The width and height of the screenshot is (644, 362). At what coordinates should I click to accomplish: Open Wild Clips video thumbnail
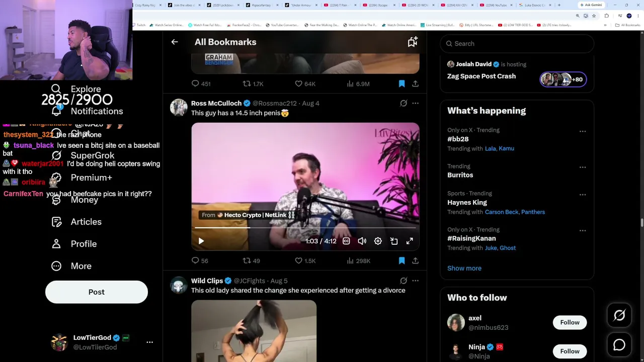tap(254, 331)
